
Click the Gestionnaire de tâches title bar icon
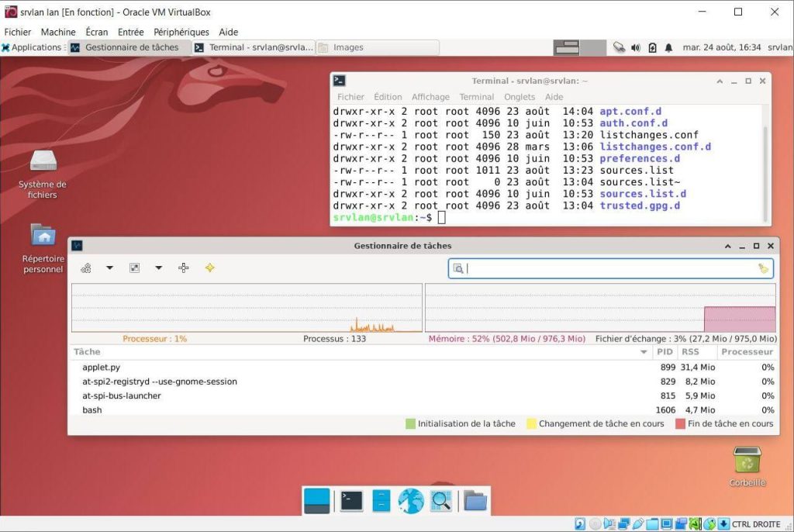77,246
